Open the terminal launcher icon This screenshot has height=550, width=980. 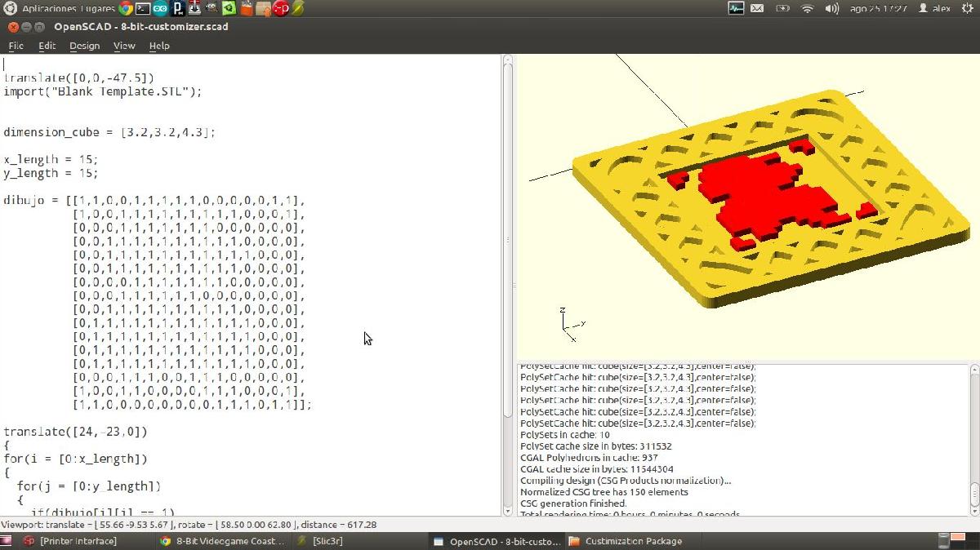[x=143, y=8]
